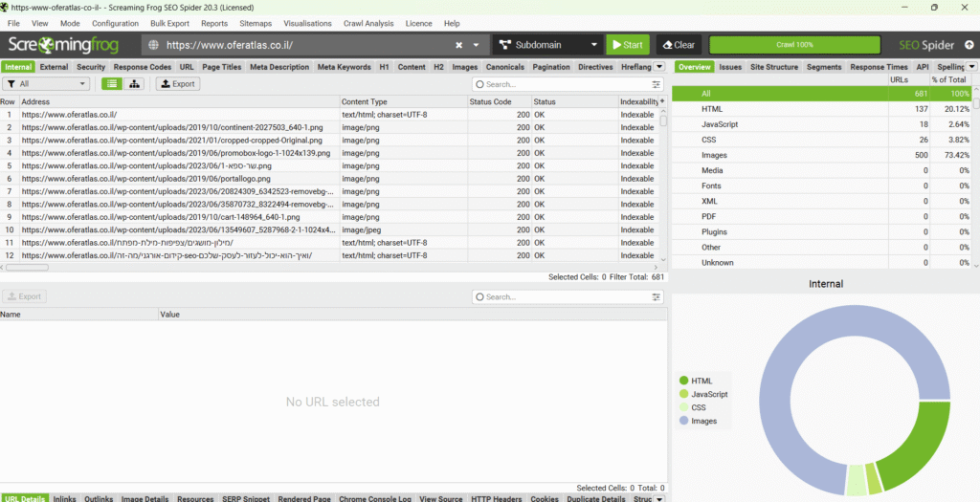Screen dimensions: 980x502
Task: Switch to tree view icon
Action: (x=133, y=84)
